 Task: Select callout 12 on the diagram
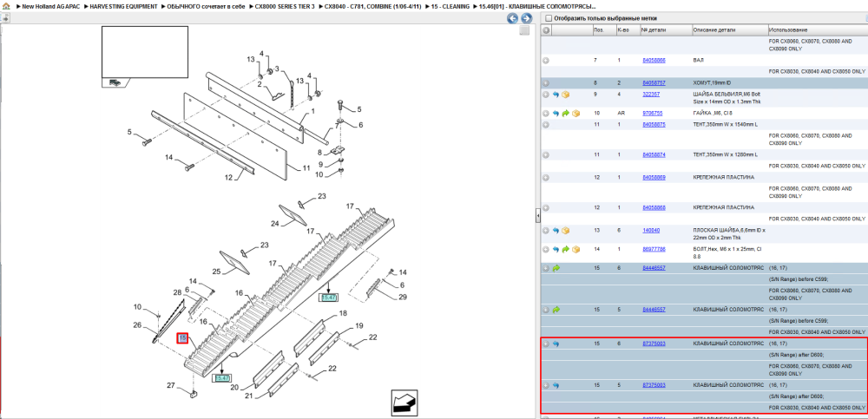pos(228,178)
